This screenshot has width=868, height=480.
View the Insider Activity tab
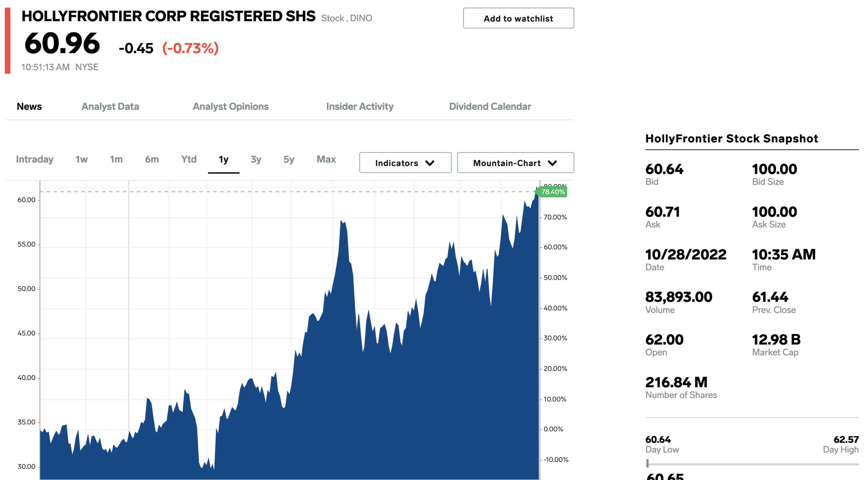pos(360,106)
